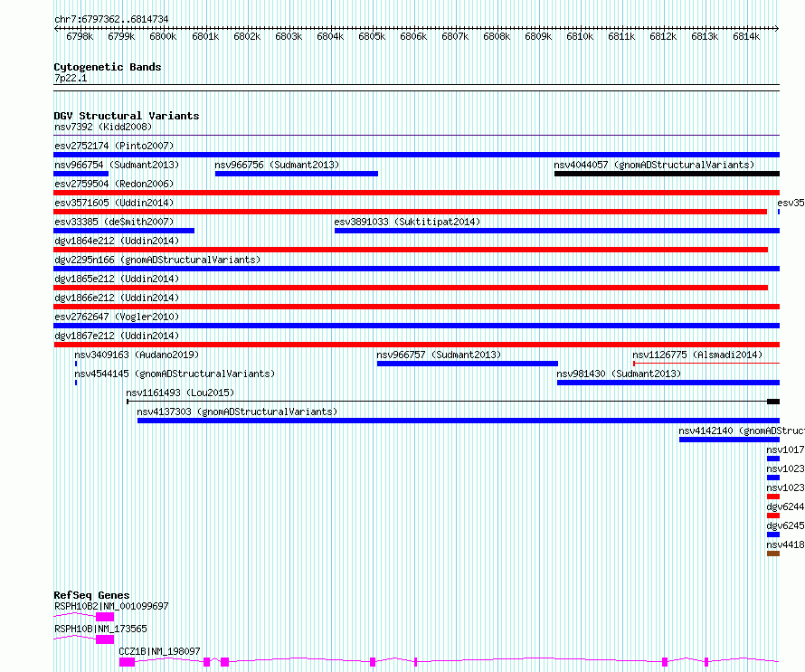
Task: Open variant nsv7392 (Kidd2008)
Action: click(x=103, y=127)
